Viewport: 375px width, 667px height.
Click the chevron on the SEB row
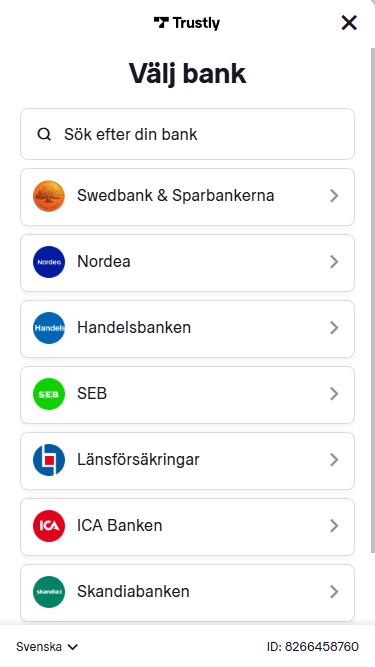click(334, 393)
